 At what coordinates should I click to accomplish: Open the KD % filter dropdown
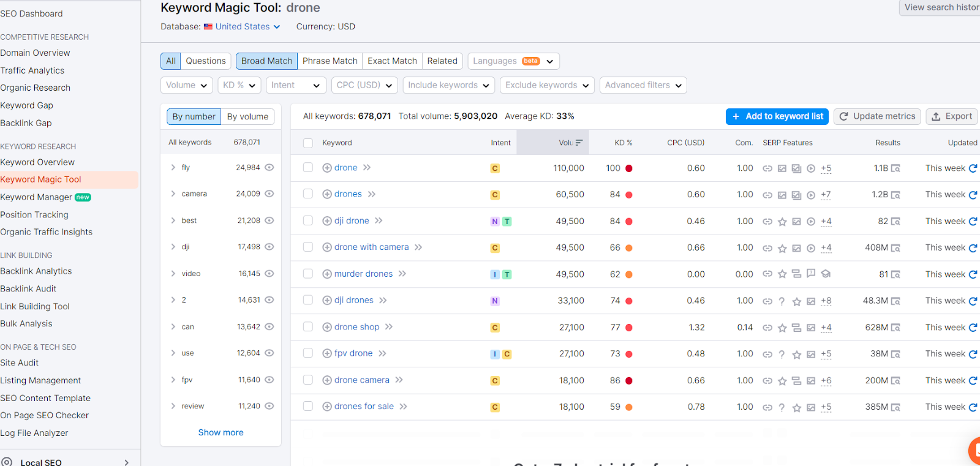point(239,85)
